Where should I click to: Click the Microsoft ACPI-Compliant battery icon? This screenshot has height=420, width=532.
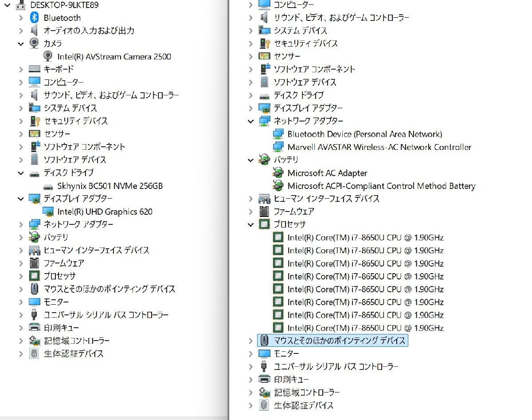(x=278, y=186)
